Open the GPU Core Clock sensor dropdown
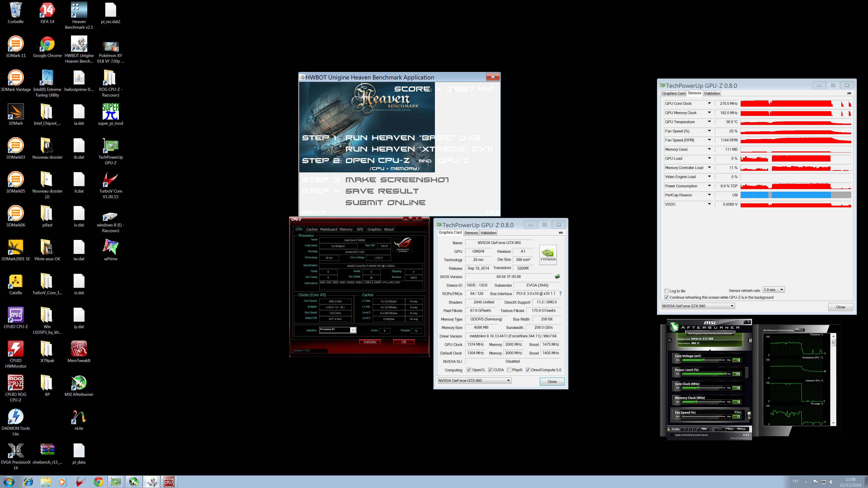The image size is (868, 488). 709,103
